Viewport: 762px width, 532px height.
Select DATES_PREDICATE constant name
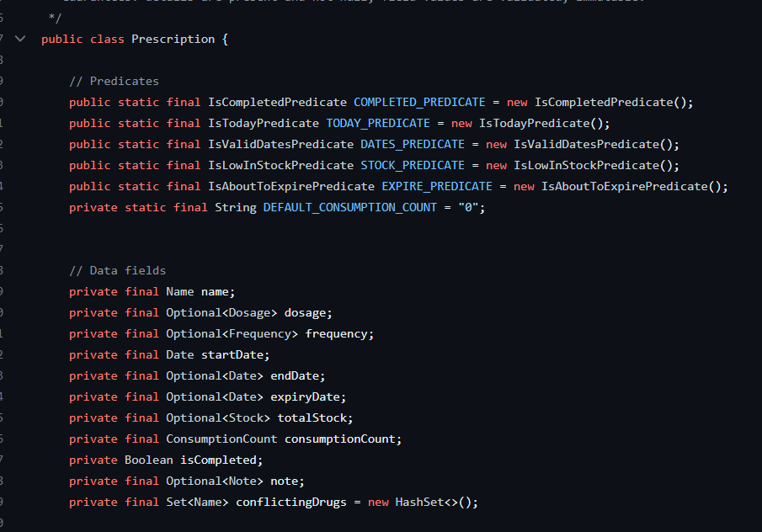(413, 144)
